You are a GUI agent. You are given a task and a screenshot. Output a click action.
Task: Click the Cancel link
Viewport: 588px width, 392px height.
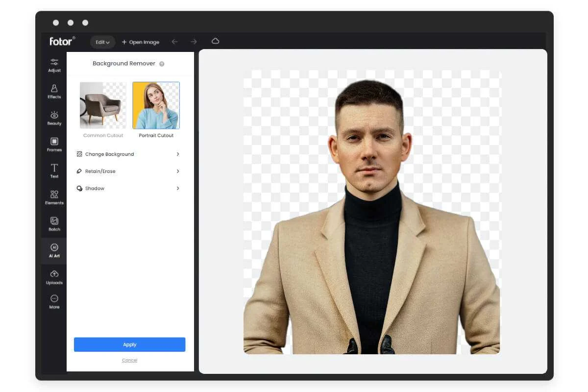pyautogui.click(x=129, y=360)
